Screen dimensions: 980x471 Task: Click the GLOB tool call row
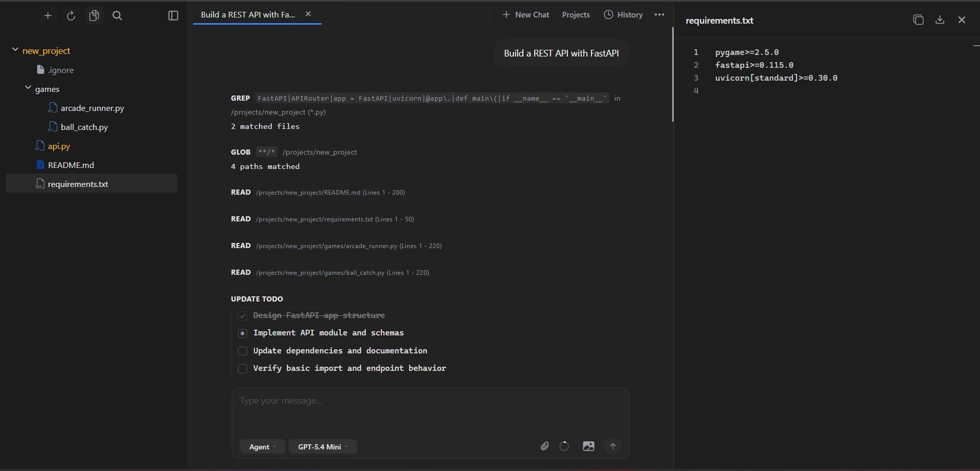(294, 152)
